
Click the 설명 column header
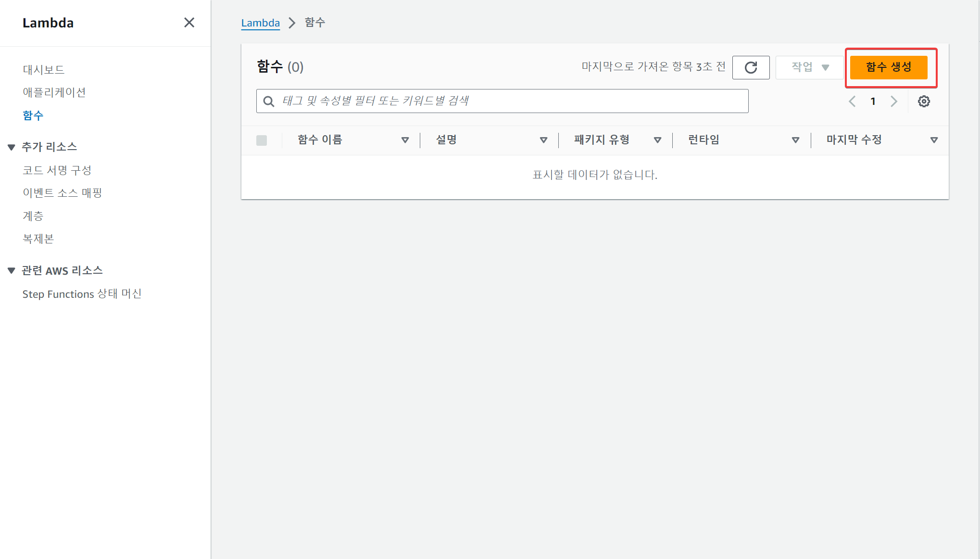[x=446, y=140]
